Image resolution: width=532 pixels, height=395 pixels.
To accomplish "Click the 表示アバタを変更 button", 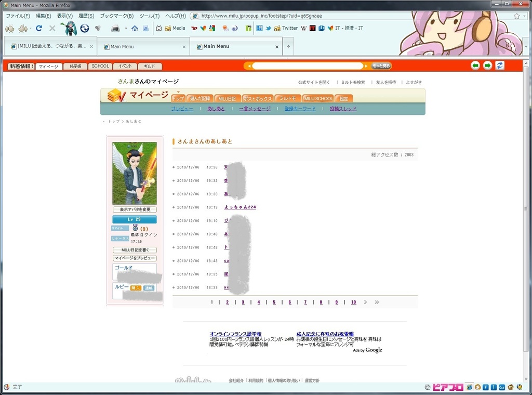I will click(x=135, y=209).
